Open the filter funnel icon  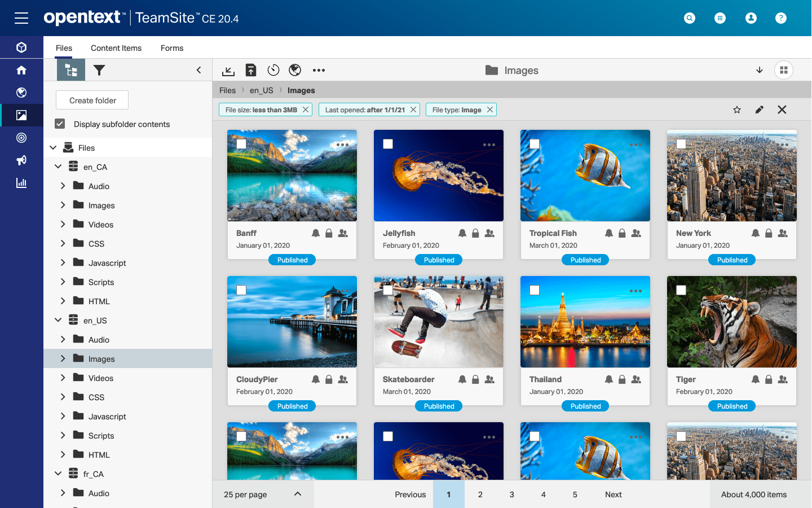pos(99,70)
